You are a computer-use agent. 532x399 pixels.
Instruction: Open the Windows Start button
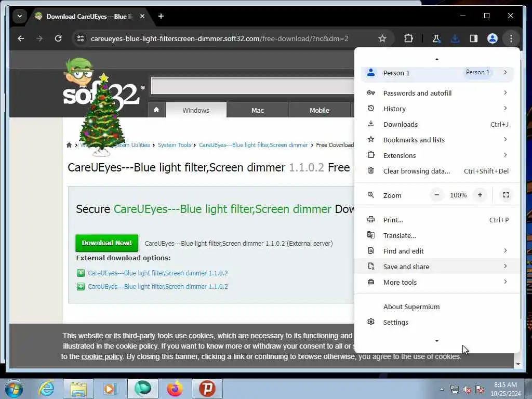click(14, 389)
